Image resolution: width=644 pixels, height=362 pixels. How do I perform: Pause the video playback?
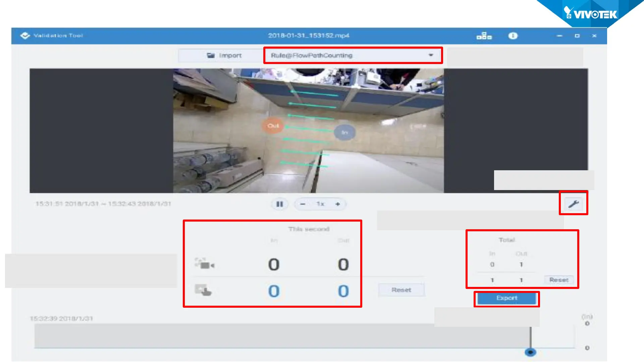[x=279, y=204]
